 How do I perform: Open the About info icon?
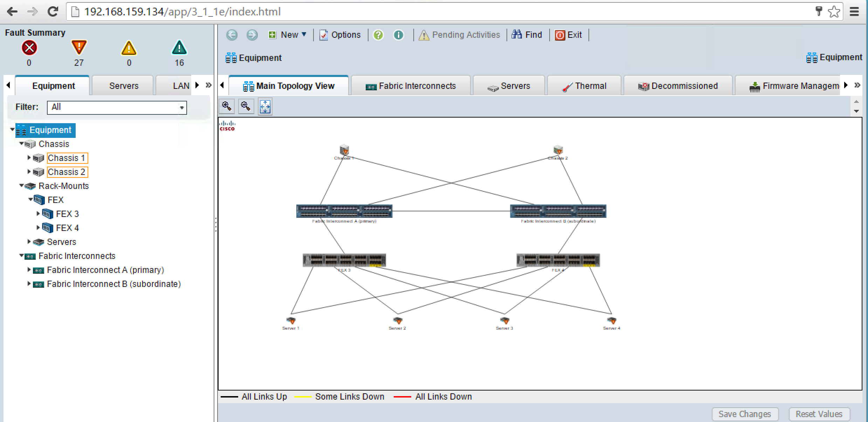coord(399,35)
